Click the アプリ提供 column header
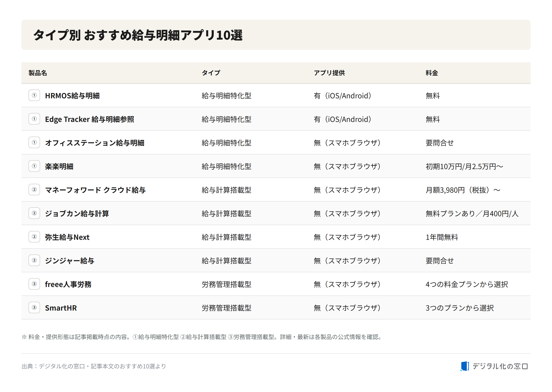552x392 pixels. pos(329,73)
